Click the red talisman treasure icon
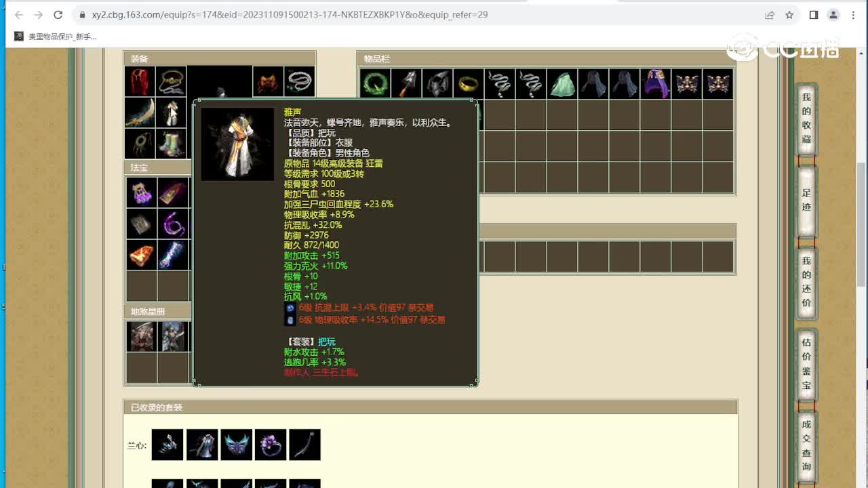This screenshot has height=488, width=868. point(173,192)
